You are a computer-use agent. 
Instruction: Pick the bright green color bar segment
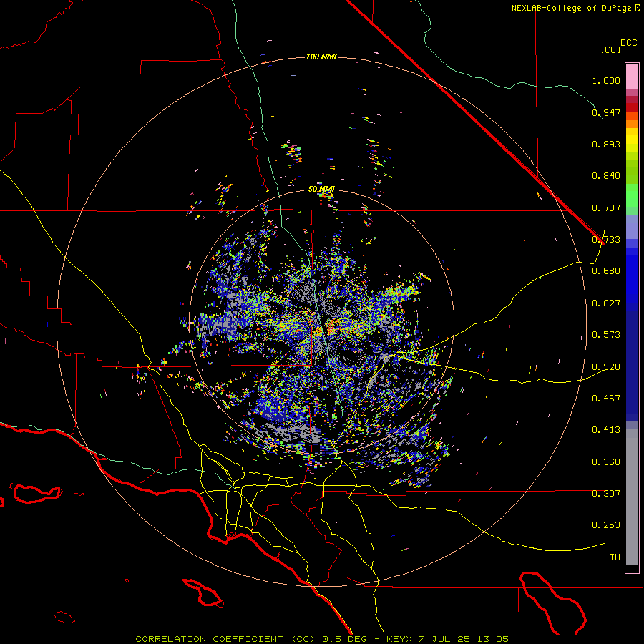632,195
